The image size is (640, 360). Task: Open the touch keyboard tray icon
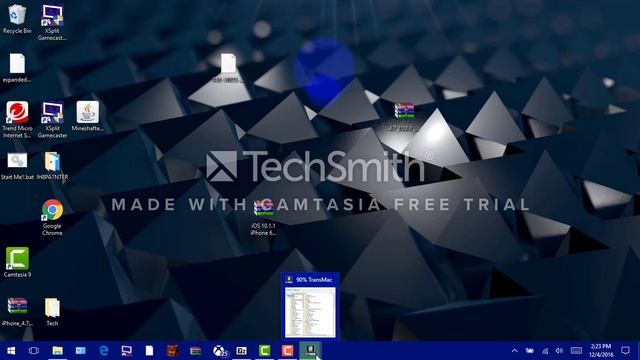pos(576,351)
